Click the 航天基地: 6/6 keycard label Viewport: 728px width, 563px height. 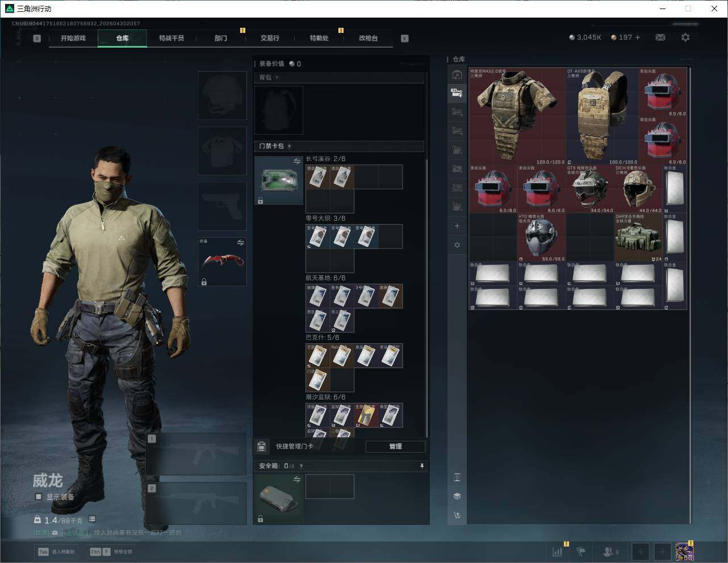pos(325,278)
